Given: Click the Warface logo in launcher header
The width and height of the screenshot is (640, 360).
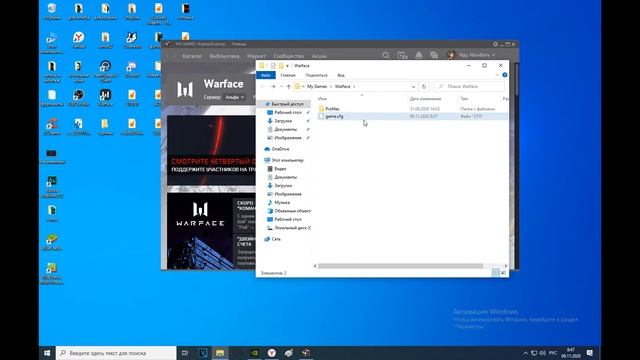Looking at the screenshot, I should coord(185,89).
